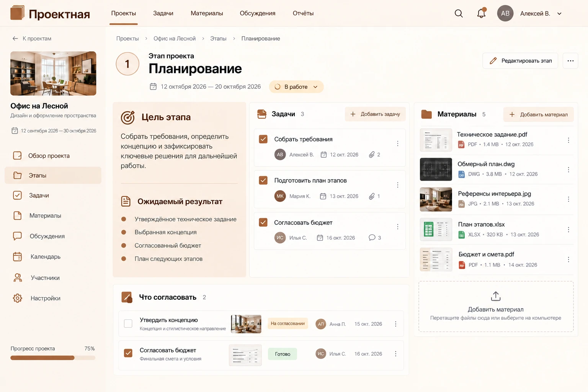Viewport: 588px width, 392px height.
Task: Open menu for Бюджет и смета.pdf
Action: (x=568, y=260)
